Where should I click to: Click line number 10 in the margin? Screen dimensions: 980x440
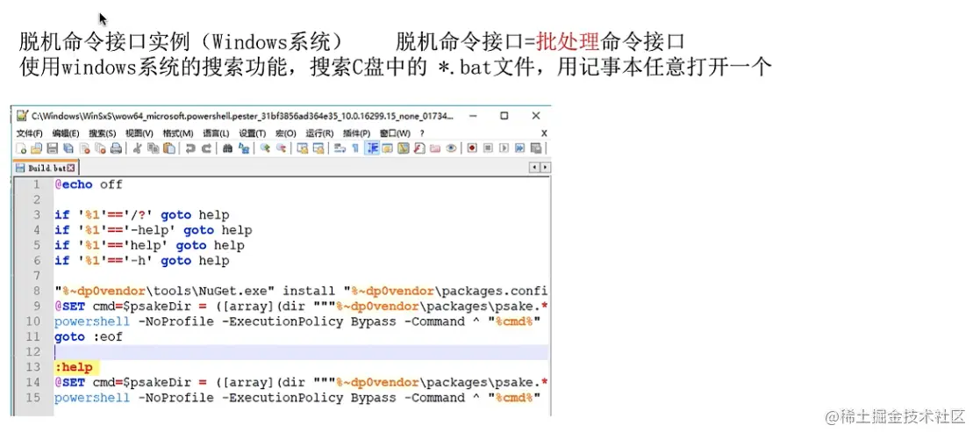click(x=32, y=321)
